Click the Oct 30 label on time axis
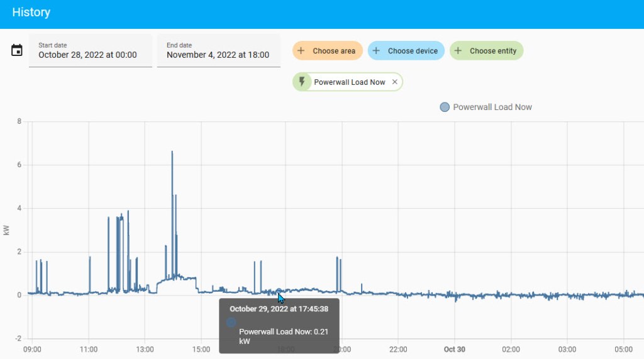 (454, 349)
